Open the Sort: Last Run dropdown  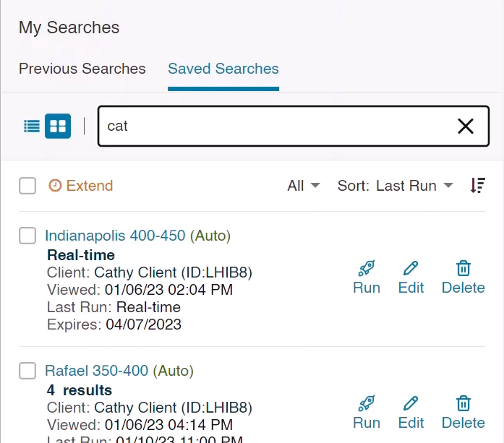click(x=396, y=186)
